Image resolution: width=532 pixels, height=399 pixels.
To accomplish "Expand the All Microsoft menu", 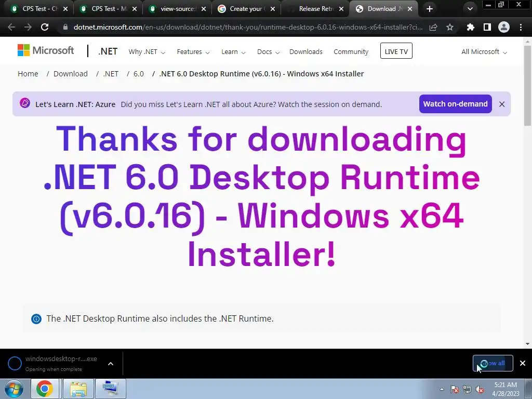I will point(484,52).
